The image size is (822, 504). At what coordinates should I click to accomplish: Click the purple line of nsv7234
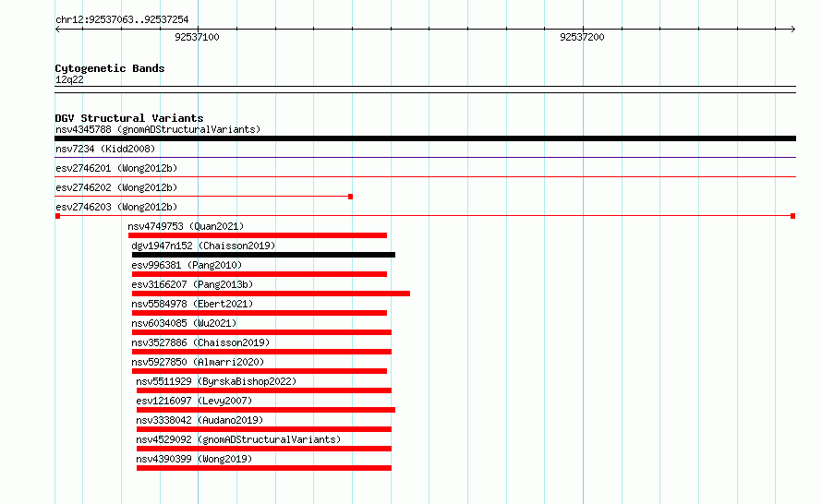tap(425, 158)
